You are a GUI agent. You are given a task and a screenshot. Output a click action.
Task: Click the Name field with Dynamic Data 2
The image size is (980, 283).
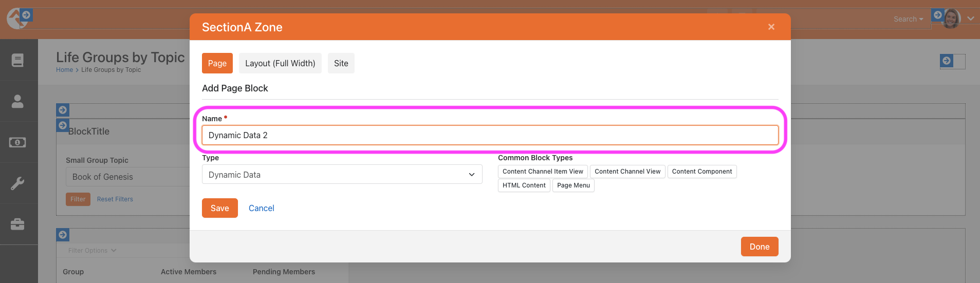490,135
